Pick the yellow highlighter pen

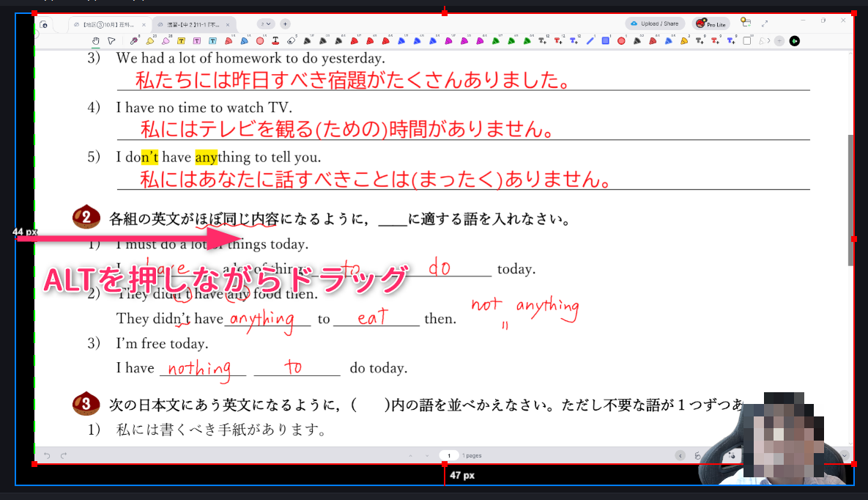150,40
